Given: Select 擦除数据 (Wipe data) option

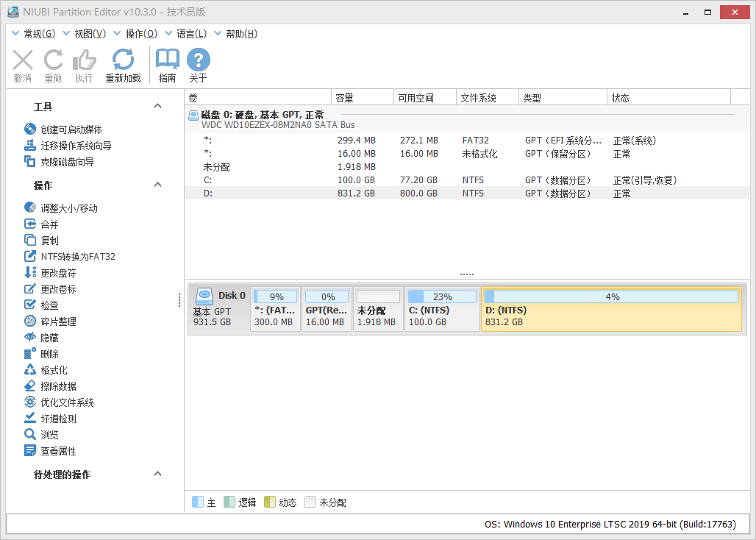Looking at the screenshot, I should (49, 386).
